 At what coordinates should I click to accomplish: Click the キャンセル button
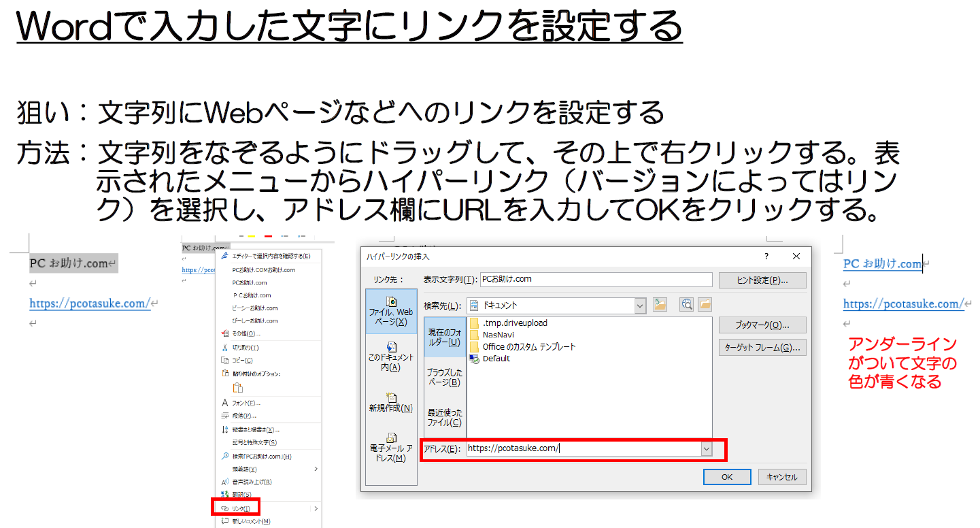(782, 477)
